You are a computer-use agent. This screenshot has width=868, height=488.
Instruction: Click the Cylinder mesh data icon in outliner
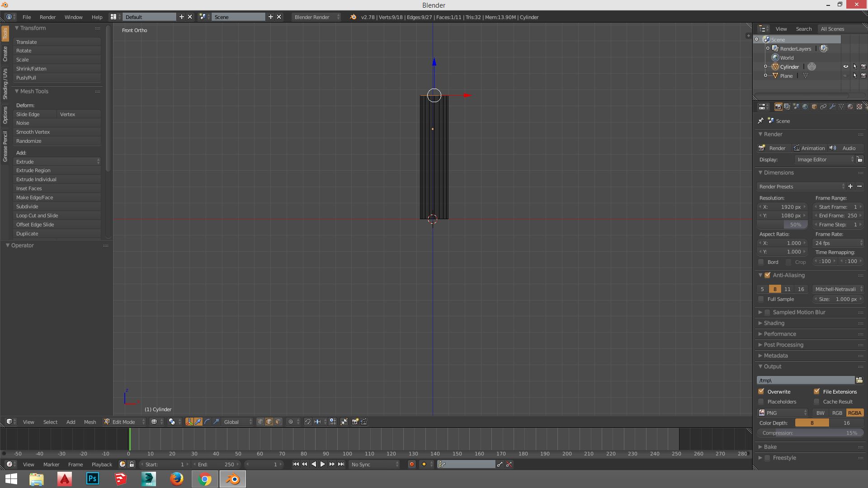(812, 66)
